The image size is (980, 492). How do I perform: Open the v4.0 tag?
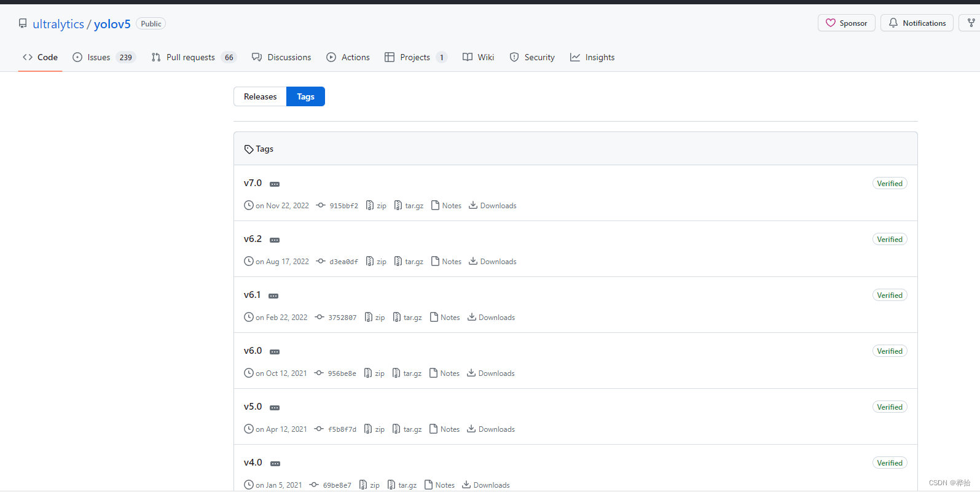pos(253,463)
